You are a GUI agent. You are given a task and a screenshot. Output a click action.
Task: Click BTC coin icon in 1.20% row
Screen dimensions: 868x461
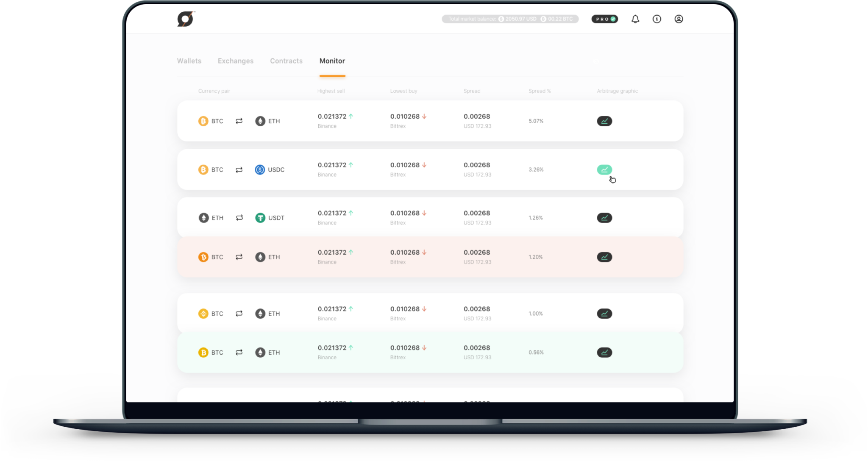[203, 257]
